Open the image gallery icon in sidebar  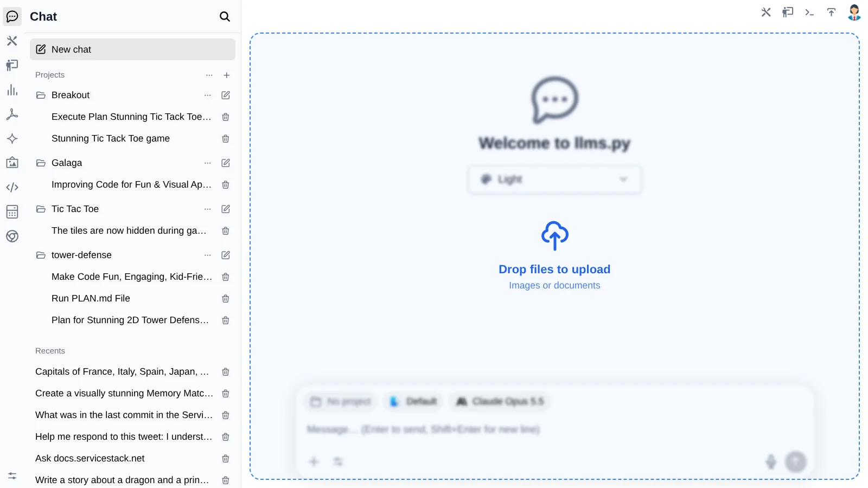pos(12,163)
